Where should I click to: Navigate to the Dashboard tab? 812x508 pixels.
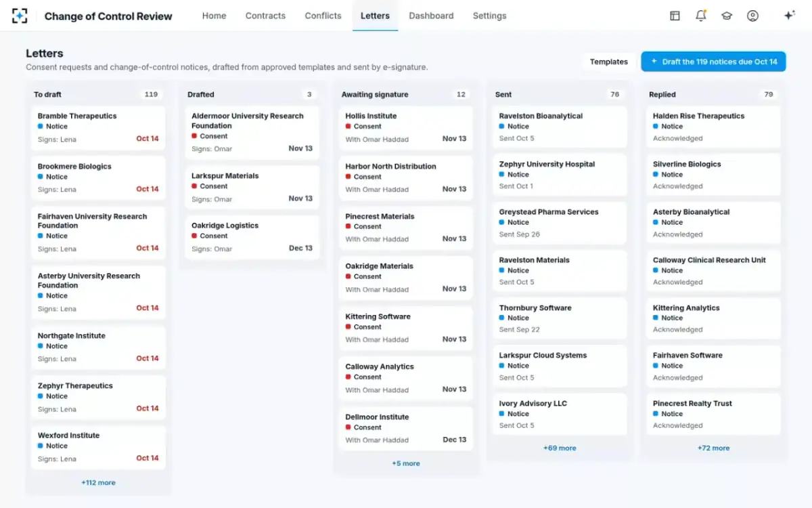click(x=431, y=16)
